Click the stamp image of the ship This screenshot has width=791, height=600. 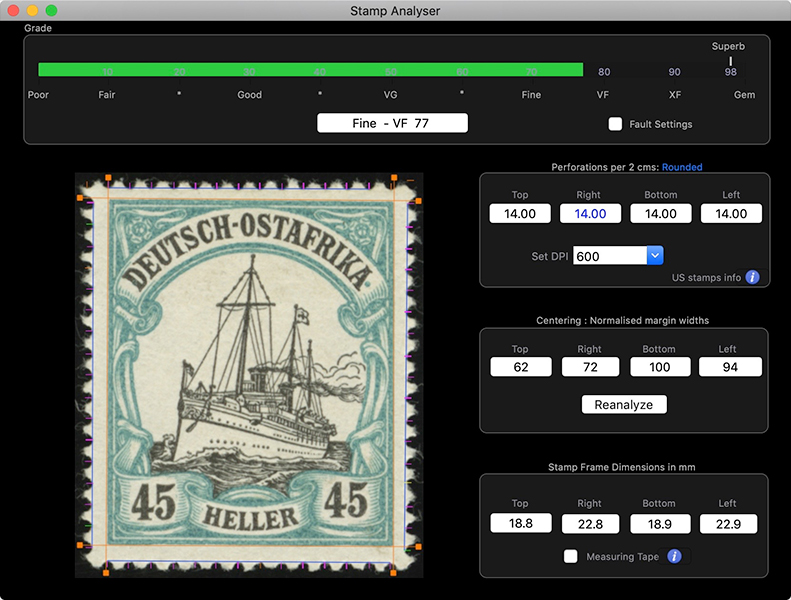(x=249, y=375)
